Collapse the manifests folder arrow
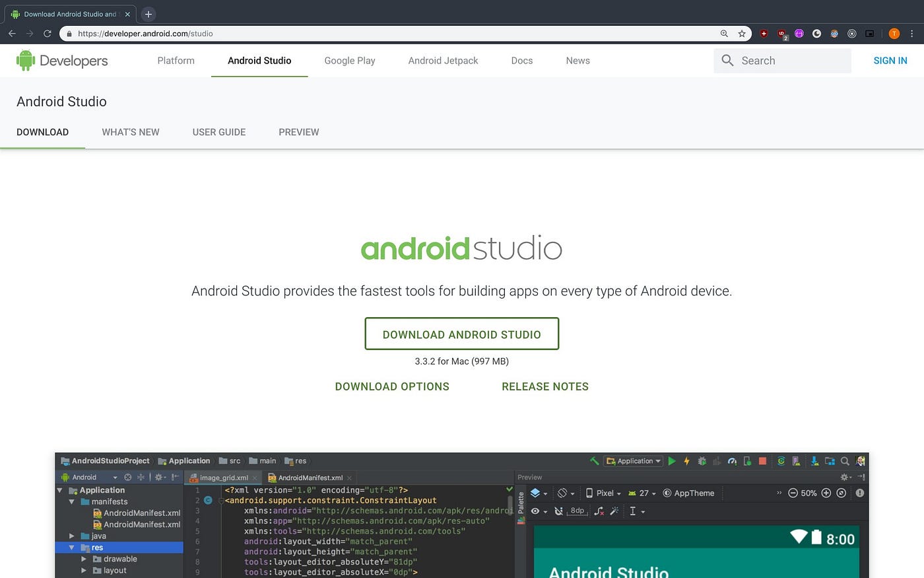924x578 pixels. pyautogui.click(x=72, y=502)
